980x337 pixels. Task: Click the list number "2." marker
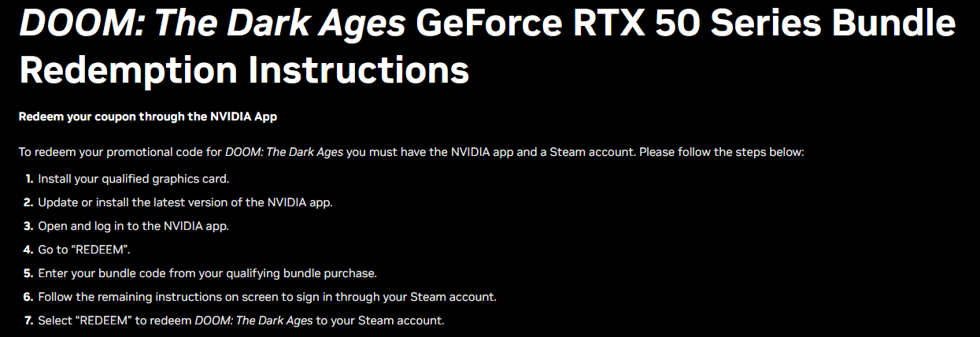(29, 202)
